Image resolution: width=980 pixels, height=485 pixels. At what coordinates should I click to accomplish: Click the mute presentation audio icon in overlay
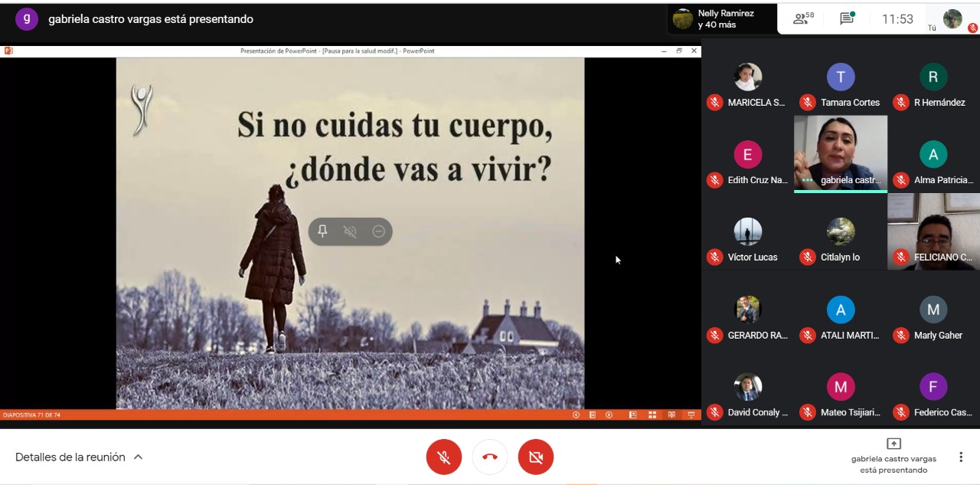point(350,231)
